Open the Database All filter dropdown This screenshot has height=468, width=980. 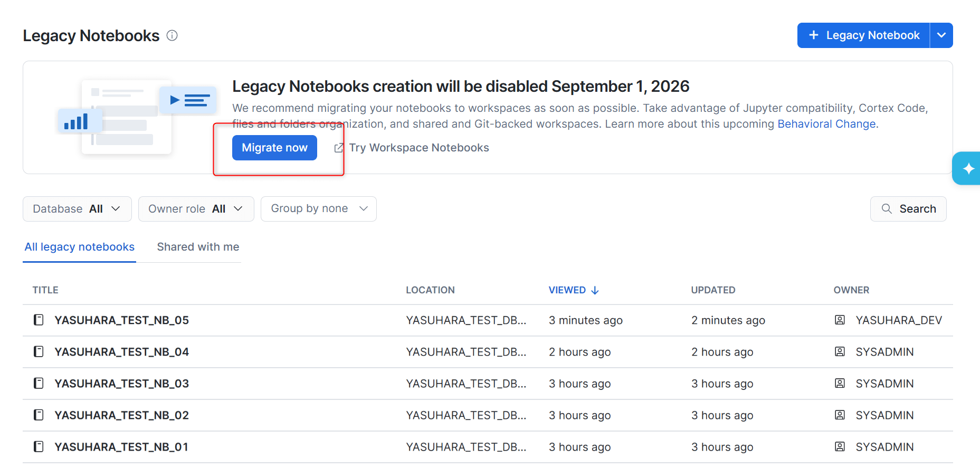77,209
